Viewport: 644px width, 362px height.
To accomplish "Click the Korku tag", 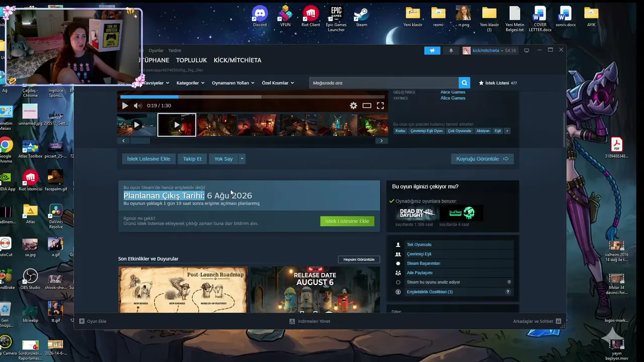I will click(400, 131).
